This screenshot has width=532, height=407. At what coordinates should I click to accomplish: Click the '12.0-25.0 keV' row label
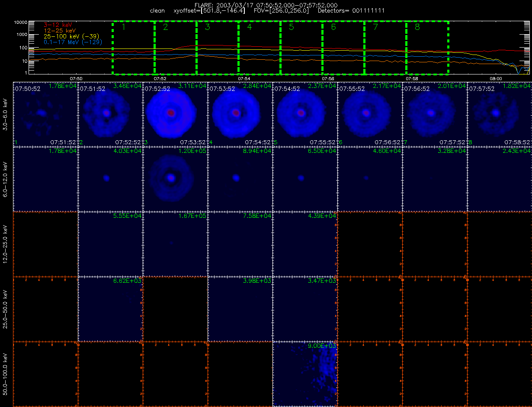coord(6,244)
